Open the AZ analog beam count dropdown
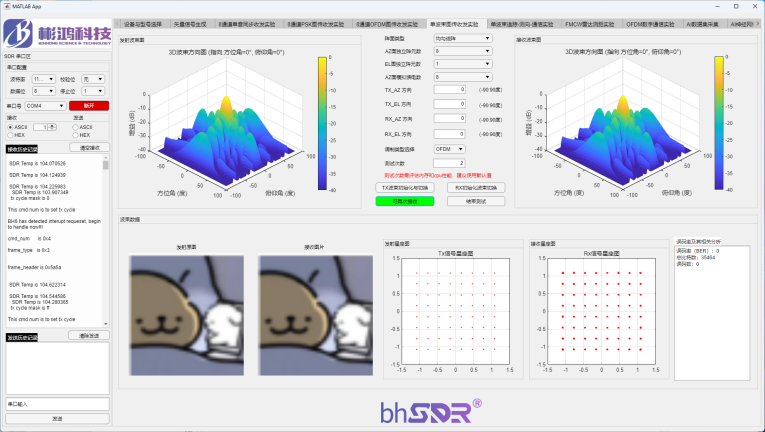This screenshot has height=432, width=765. click(x=463, y=77)
